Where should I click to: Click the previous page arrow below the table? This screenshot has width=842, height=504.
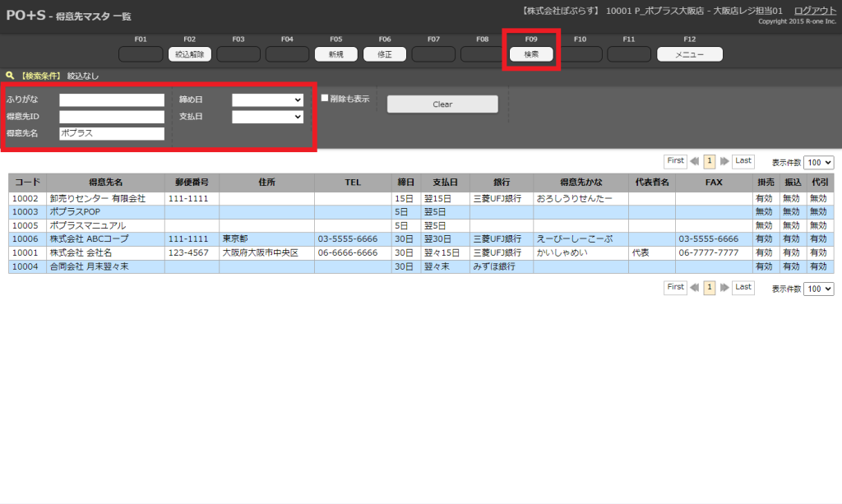pos(695,288)
